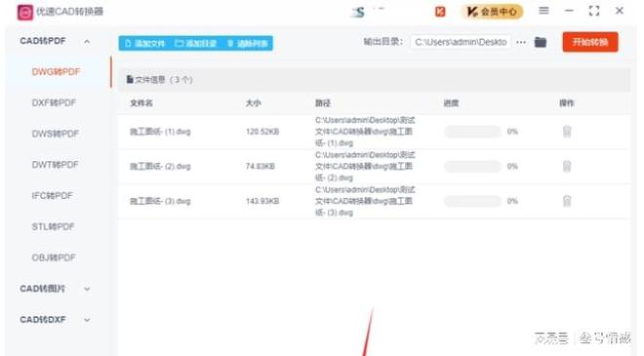Click the output directory path field
The height and width of the screenshot is (356, 644).
click(x=461, y=42)
